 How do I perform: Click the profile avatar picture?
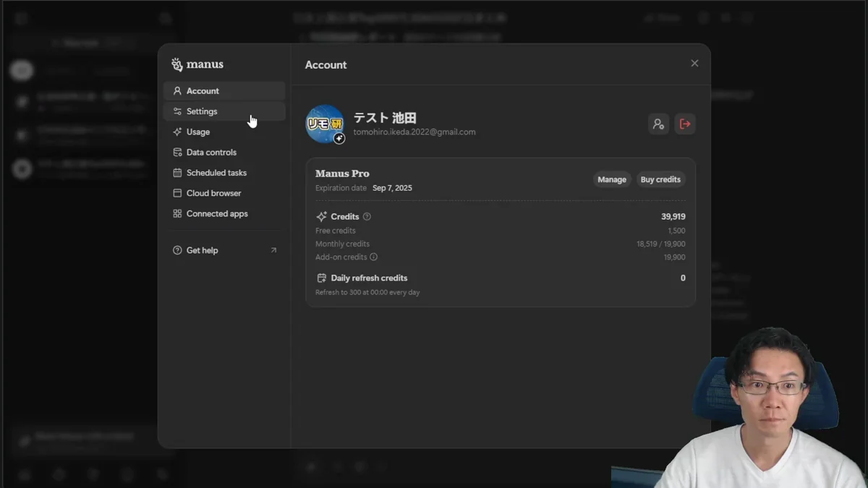click(x=324, y=124)
